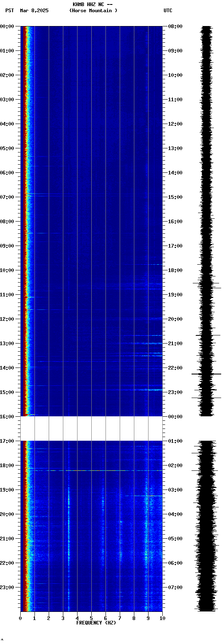Click the 10:00 UTC time label

175,75
